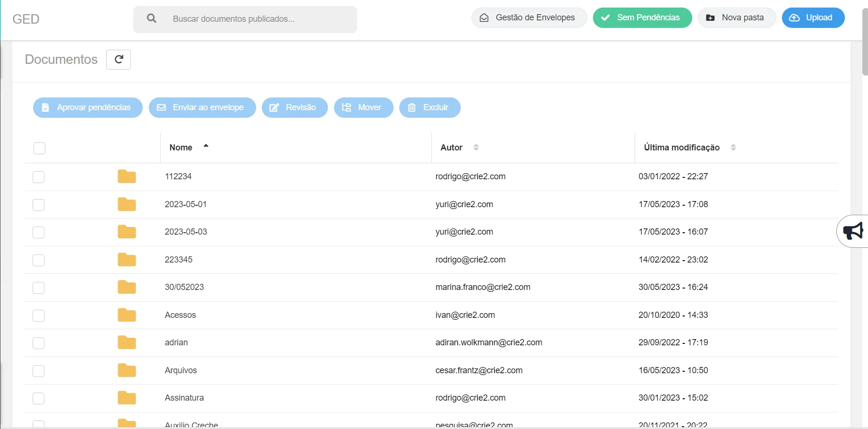Open the 2023-05-01 folder icon
The height and width of the screenshot is (429, 868).
point(127,204)
